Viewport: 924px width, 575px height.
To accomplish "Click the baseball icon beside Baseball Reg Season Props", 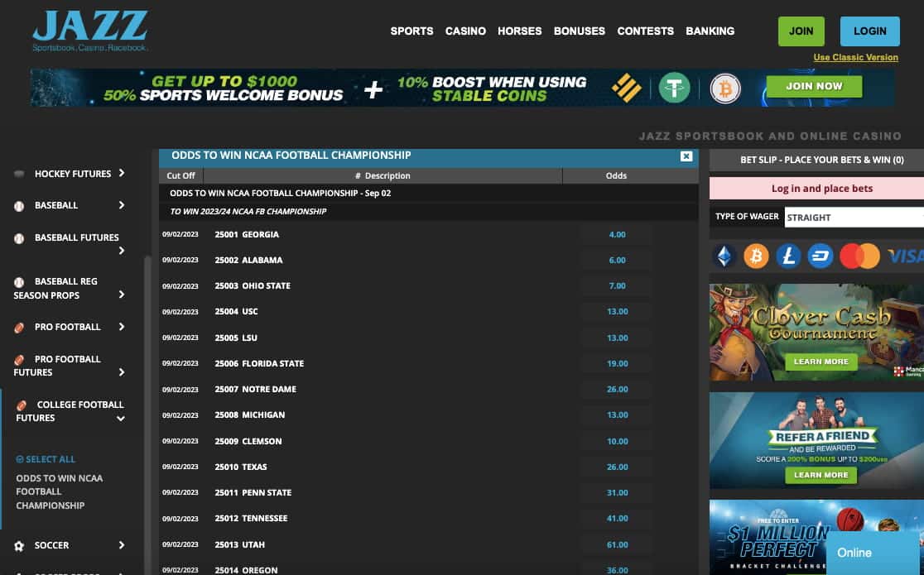I will point(19,282).
